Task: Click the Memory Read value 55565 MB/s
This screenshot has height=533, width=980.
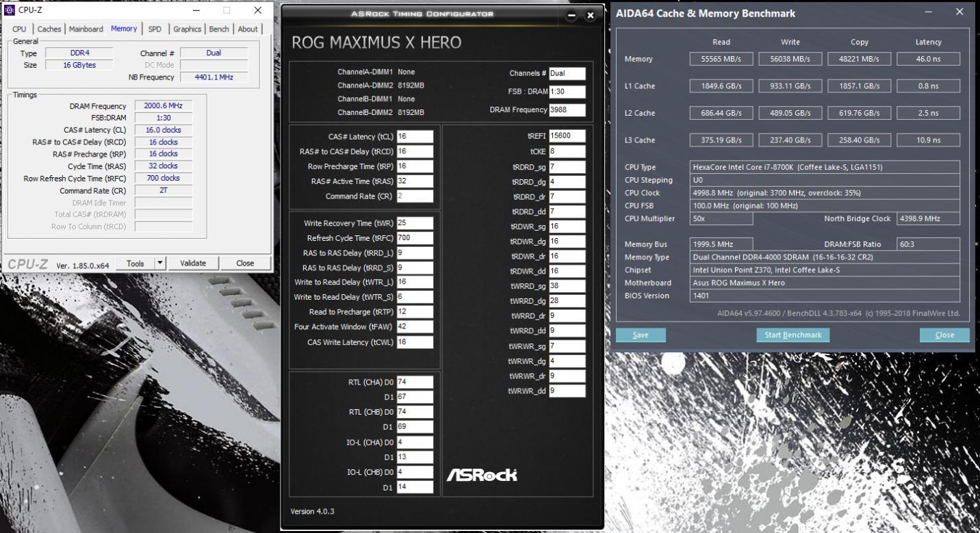Action: [x=721, y=59]
